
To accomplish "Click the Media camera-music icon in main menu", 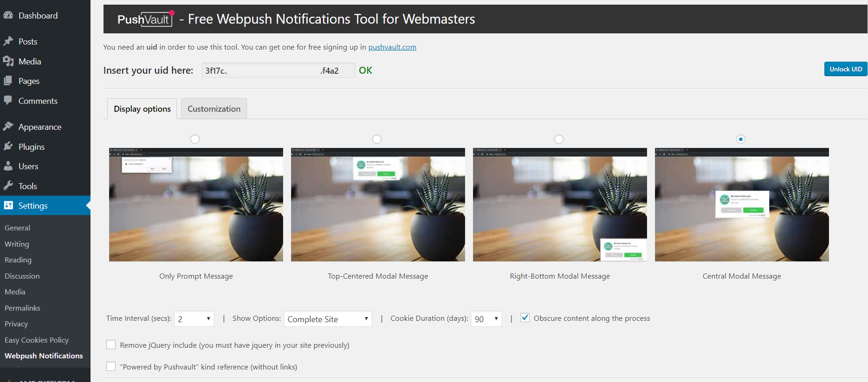I will 8,61.
